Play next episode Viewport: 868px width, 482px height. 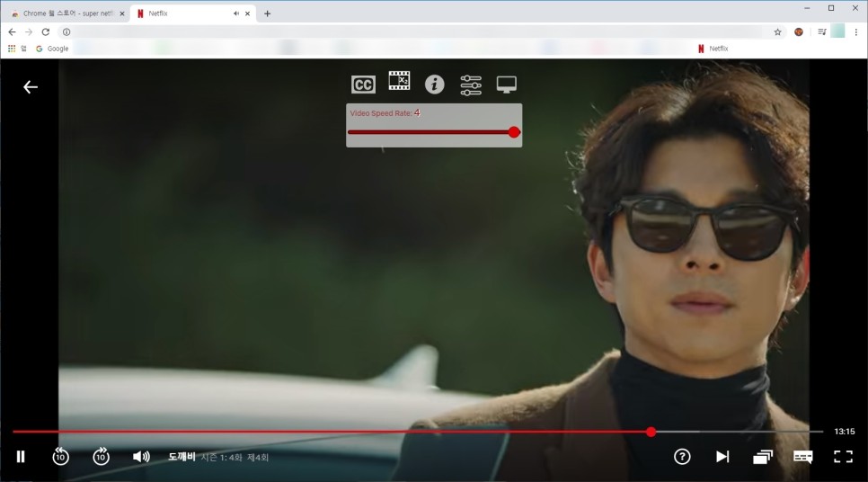coord(722,457)
